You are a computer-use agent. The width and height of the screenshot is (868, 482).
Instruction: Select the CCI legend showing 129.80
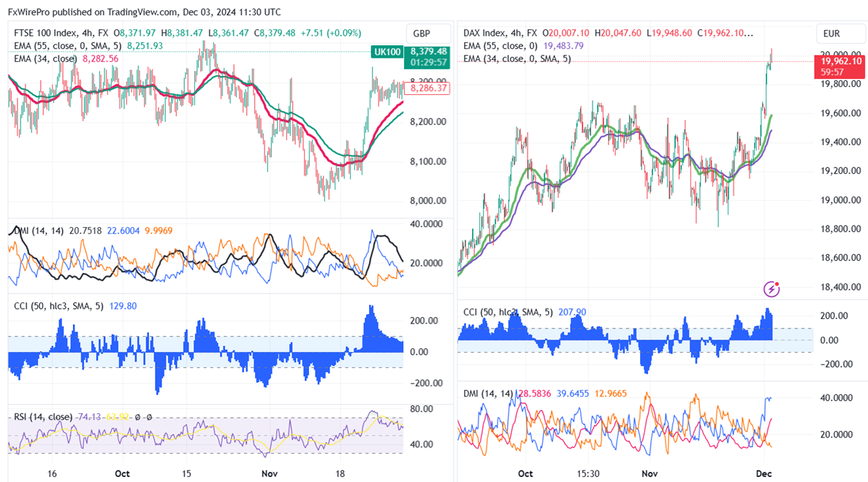tap(75, 306)
